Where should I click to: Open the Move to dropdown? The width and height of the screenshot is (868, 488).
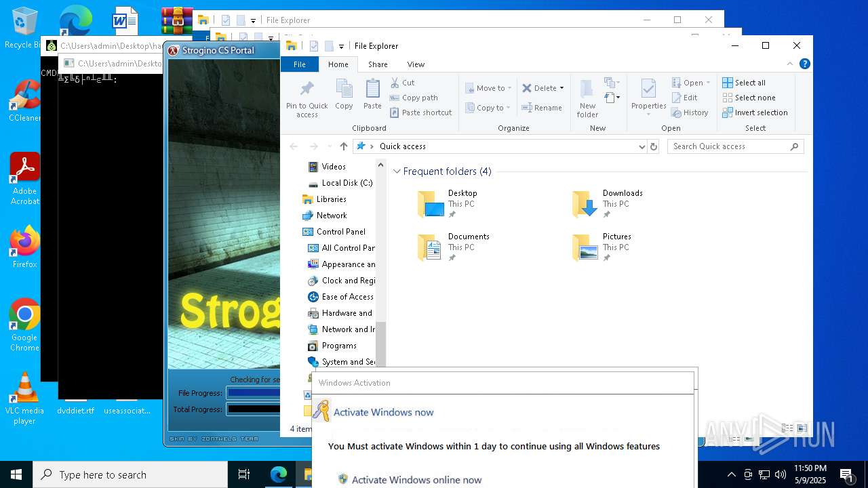tap(488, 88)
